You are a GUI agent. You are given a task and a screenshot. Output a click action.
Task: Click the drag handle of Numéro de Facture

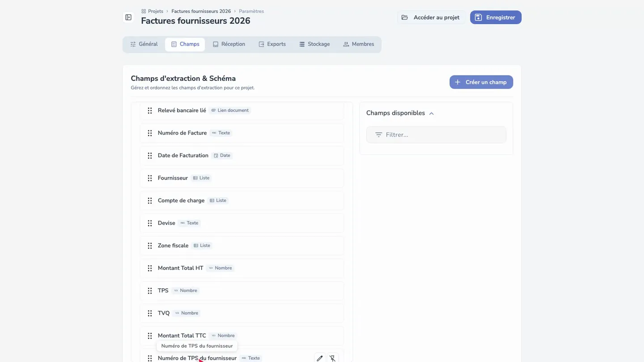(x=150, y=133)
